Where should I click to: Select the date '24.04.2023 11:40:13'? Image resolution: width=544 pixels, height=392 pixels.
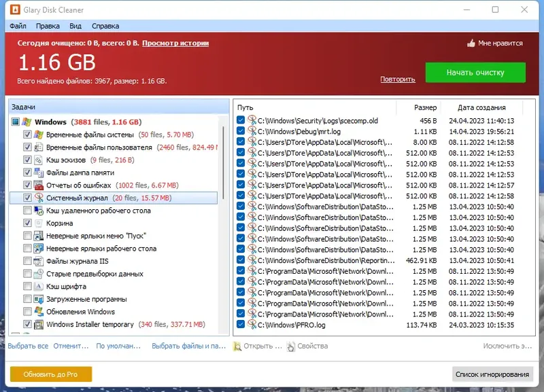[481, 121]
